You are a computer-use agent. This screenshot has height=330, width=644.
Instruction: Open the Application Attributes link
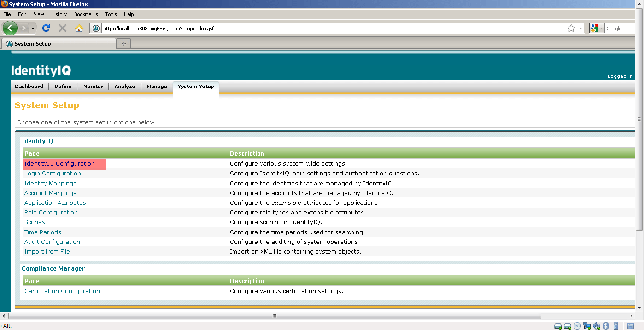55,203
